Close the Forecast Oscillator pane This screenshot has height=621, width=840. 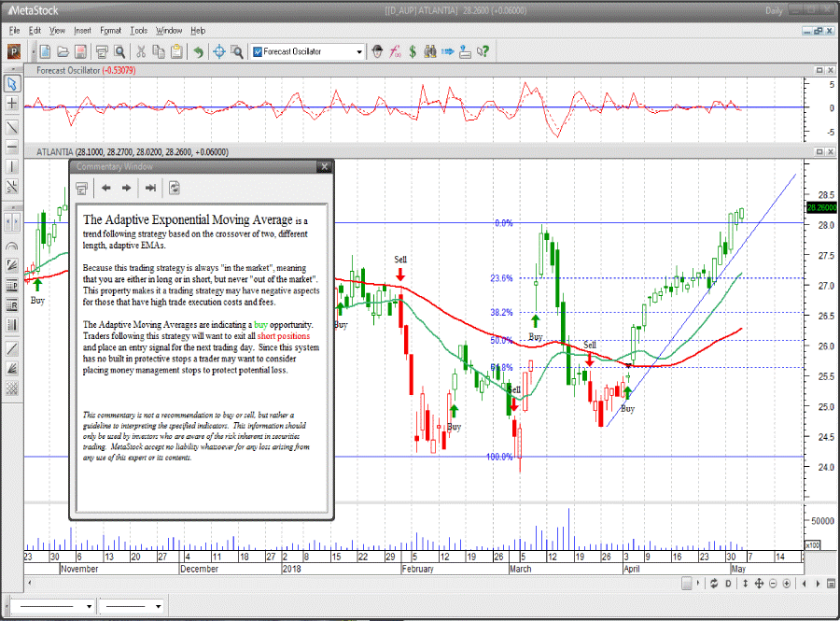pos(831,70)
